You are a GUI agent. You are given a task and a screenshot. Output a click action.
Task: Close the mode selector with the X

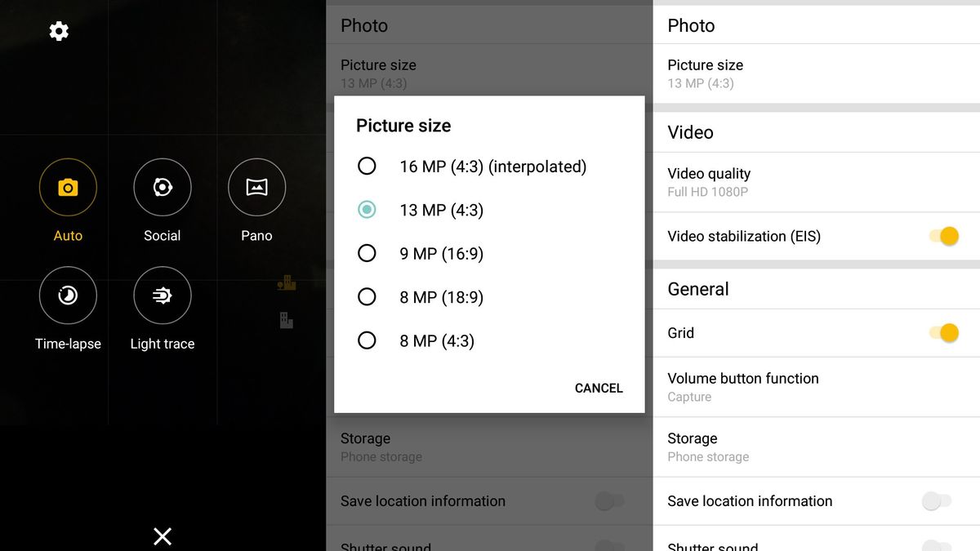(x=162, y=536)
